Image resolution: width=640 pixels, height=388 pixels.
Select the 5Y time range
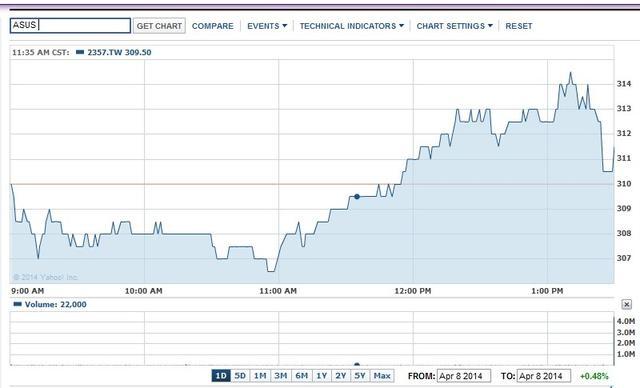click(x=360, y=376)
